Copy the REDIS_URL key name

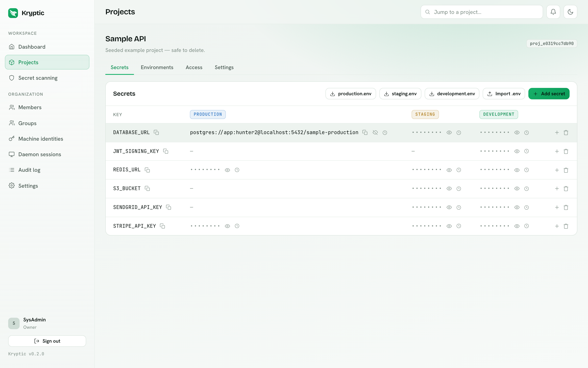[147, 170]
